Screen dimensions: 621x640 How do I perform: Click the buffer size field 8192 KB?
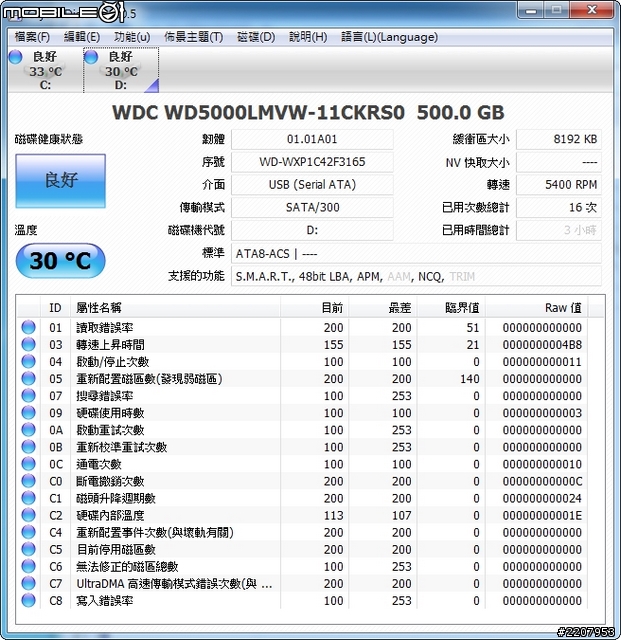click(x=559, y=139)
